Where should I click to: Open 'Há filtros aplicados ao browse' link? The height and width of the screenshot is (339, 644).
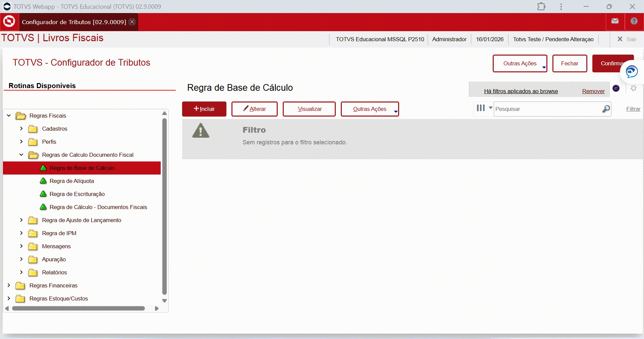(521, 91)
